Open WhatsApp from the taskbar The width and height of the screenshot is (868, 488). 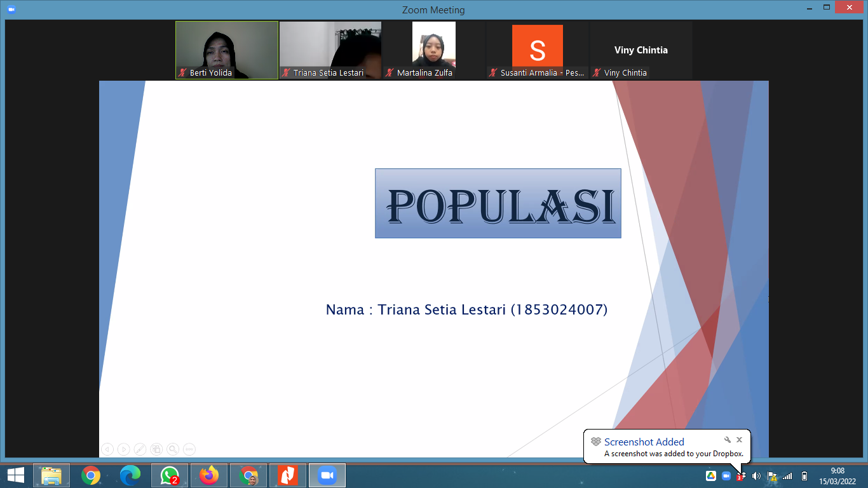point(170,475)
